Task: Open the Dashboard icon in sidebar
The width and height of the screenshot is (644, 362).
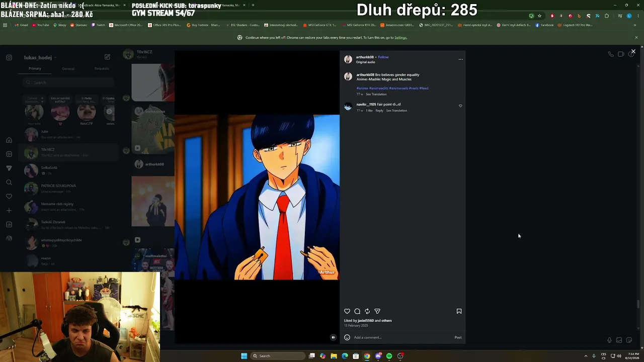Action: 9,225
